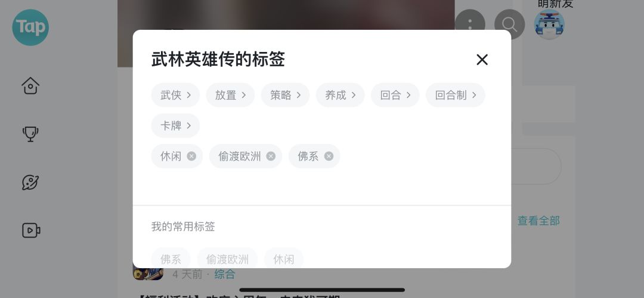Remove the 佛系 tag
The width and height of the screenshot is (644, 298).
click(329, 156)
